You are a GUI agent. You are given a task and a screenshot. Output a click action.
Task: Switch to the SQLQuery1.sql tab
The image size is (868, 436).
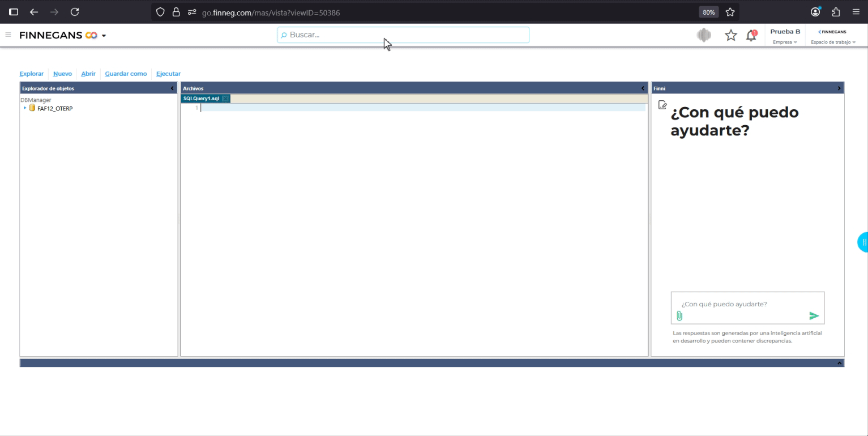click(201, 99)
